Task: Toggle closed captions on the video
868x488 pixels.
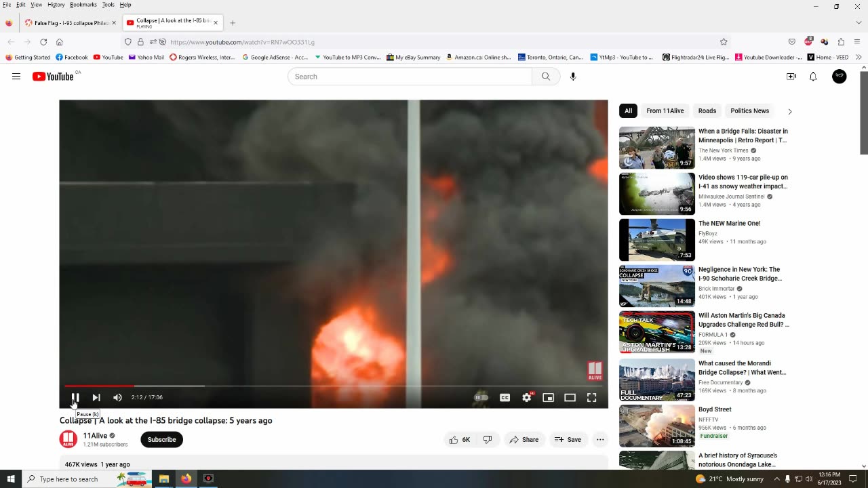Action: click(505, 398)
